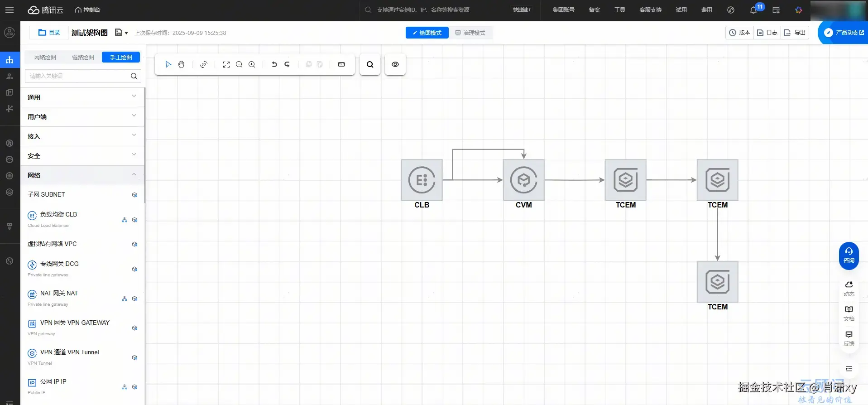Undo the last canvas action

tap(274, 64)
